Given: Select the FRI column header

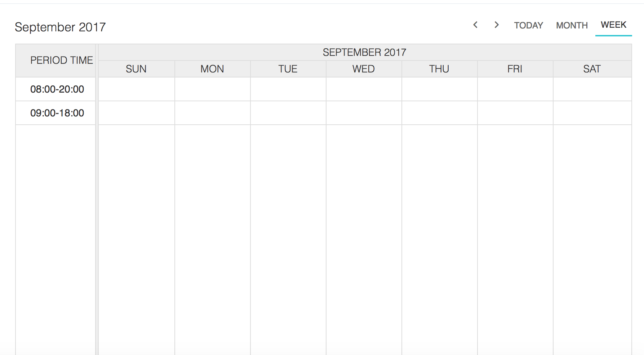Looking at the screenshot, I should coord(515,68).
